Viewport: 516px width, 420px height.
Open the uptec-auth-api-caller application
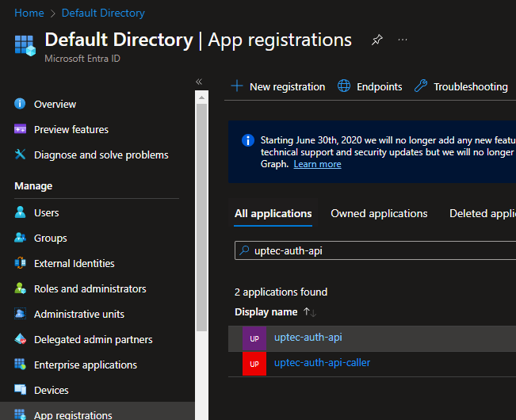tap(322, 363)
